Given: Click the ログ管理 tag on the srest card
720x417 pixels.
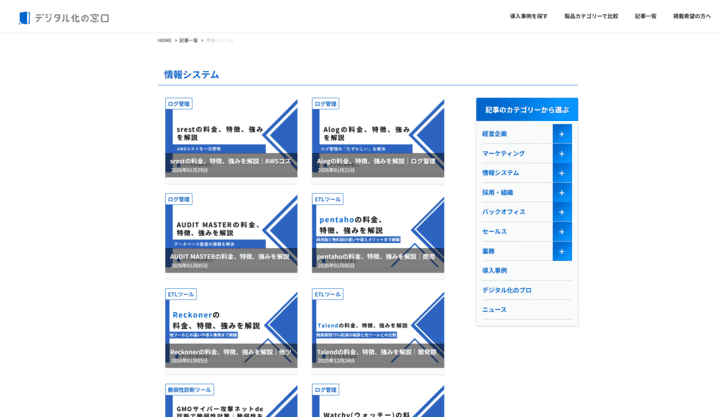Looking at the screenshot, I should (179, 104).
